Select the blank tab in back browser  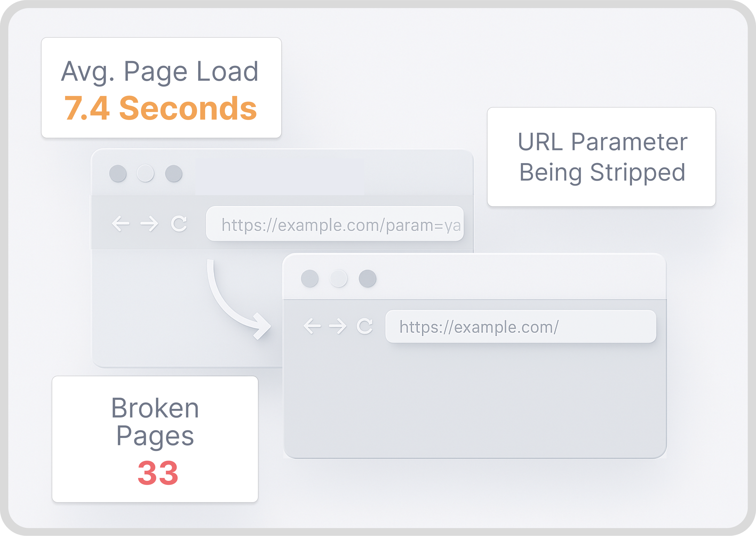pyautogui.click(x=280, y=176)
